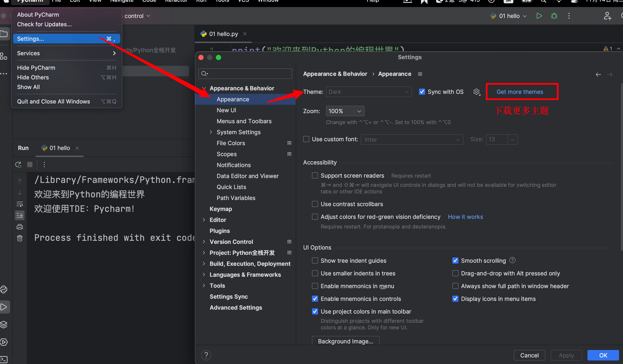
Task: Click the print icon in Run sidebar
Action: click(20, 227)
